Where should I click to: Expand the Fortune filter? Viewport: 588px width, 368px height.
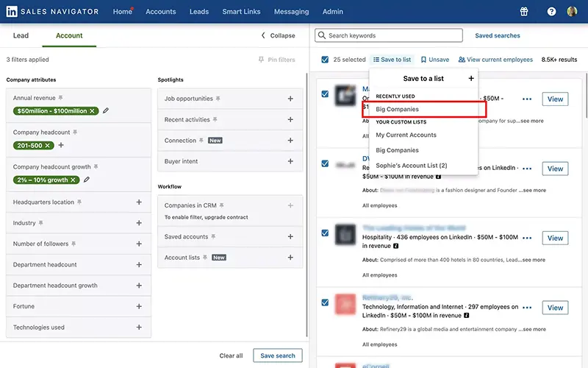(139, 306)
